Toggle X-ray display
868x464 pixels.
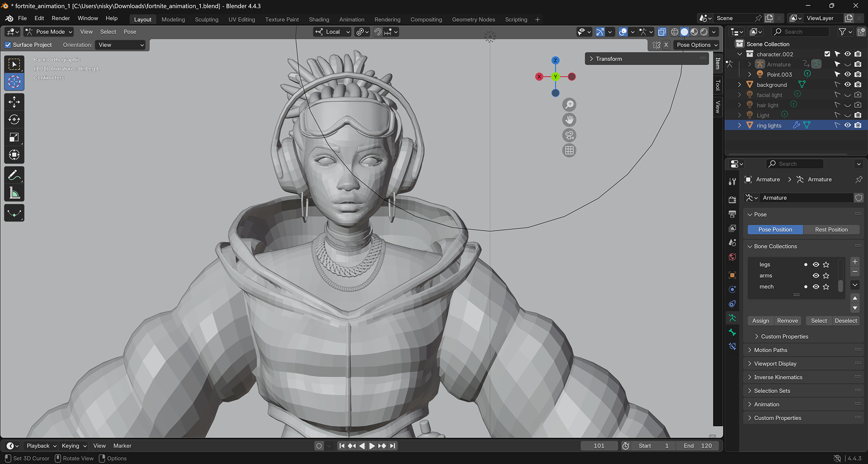coord(662,32)
